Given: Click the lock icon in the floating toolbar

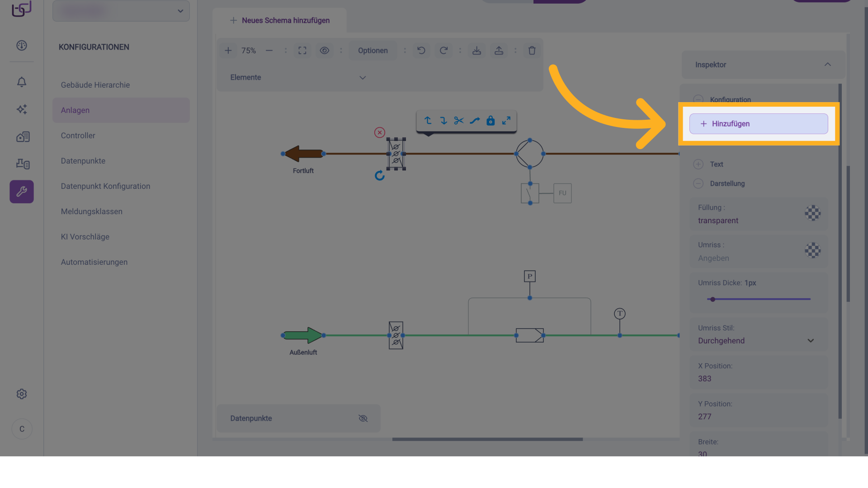Looking at the screenshot, I should click(491, 121).
